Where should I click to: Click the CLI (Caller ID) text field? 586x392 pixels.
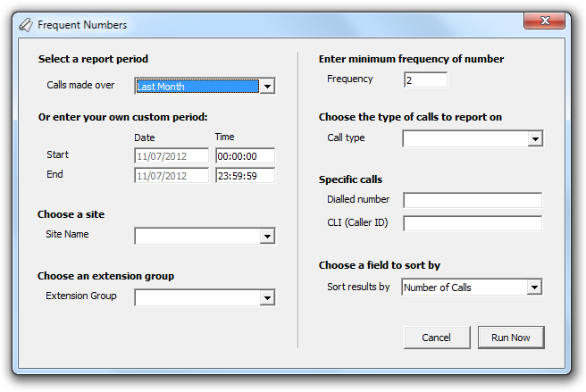[473, 223]
